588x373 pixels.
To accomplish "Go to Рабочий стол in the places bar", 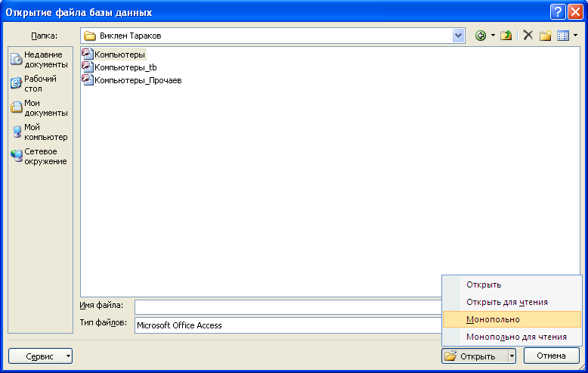I will coord(35,84).
